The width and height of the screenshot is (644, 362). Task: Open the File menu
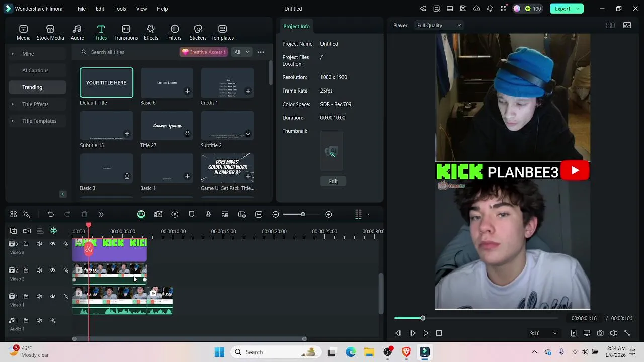tap(82, 9)
